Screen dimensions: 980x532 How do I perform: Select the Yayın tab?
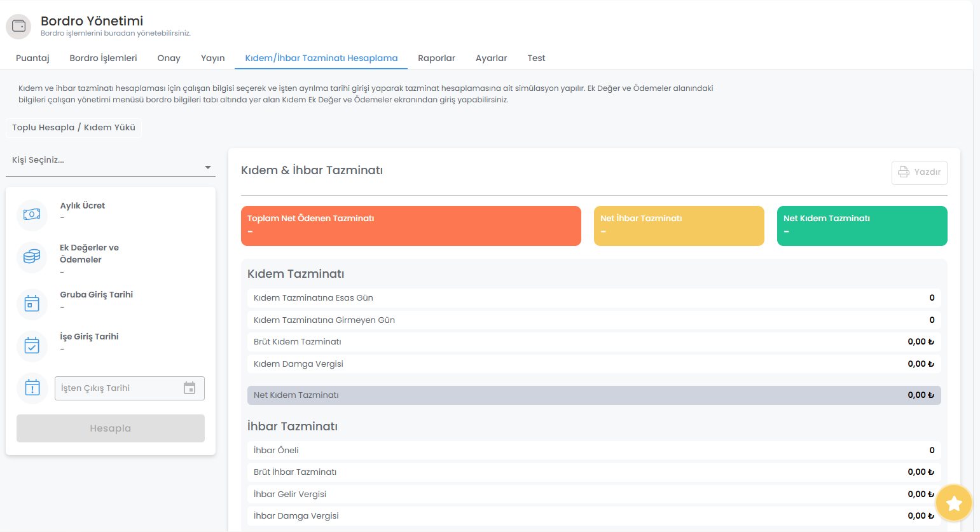click(x=213, y=58)
